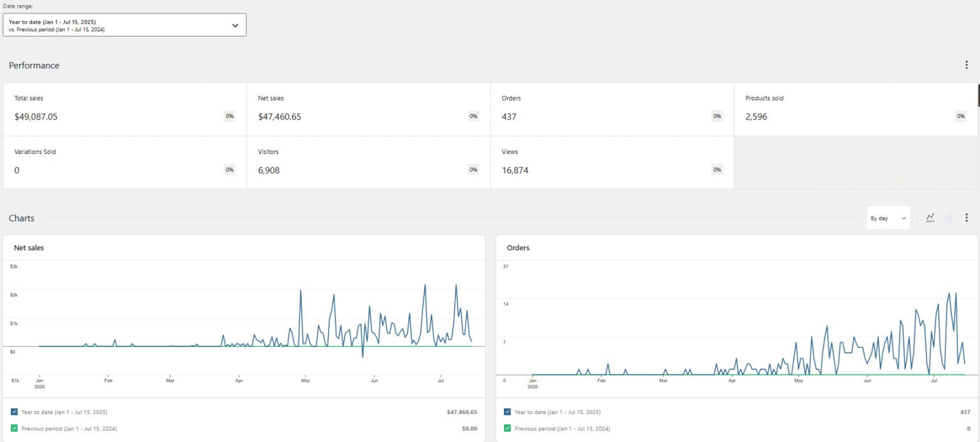980x442 pixels.
Task: Click the Variations Sold 0% change badge
Action: [x=229, y=169]
